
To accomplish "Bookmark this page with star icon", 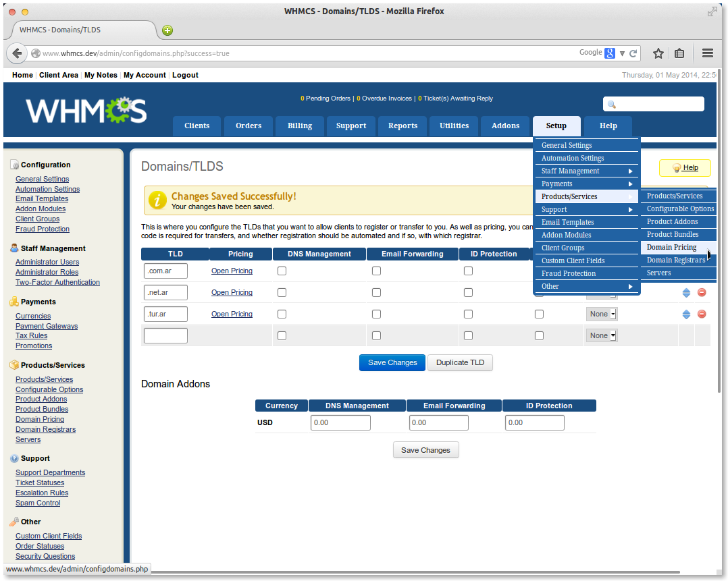I will coord(658,53).
